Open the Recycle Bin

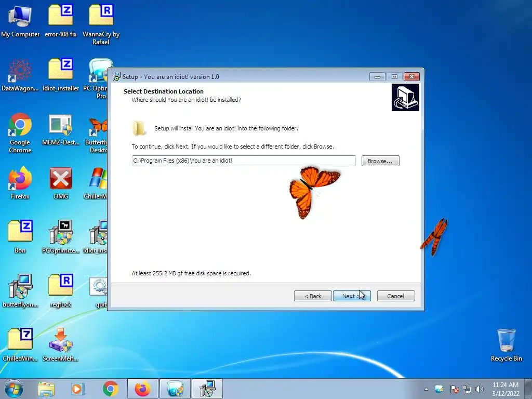click(x=506, y=345)
